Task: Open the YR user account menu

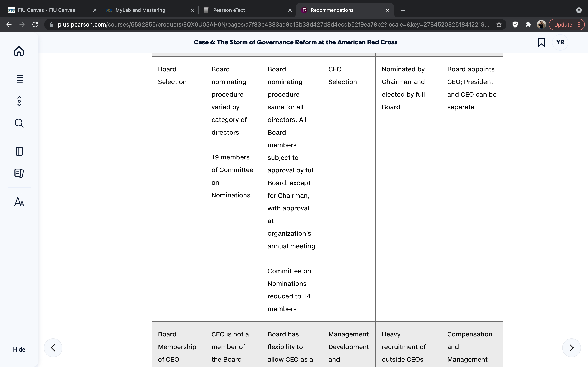Action: (560, 42)
